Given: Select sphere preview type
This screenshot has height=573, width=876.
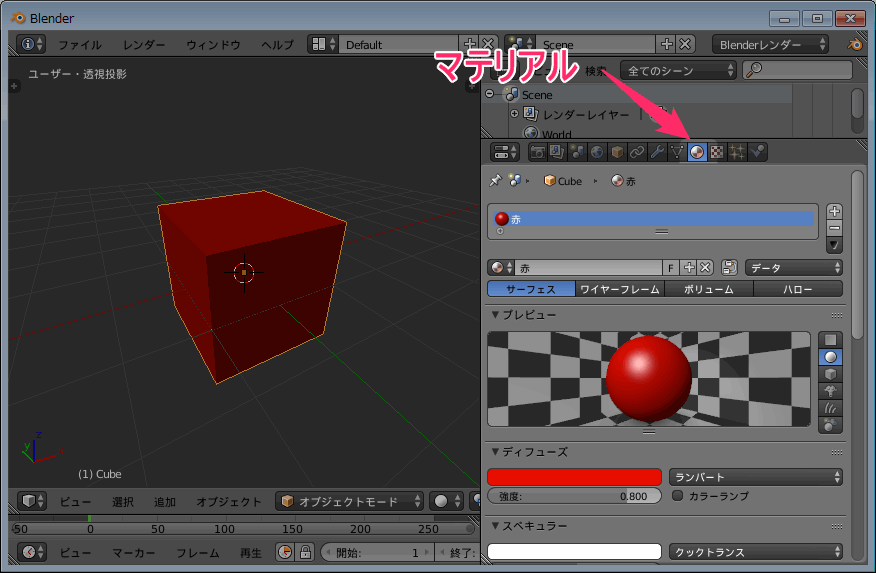Looking at the screenshot, I should pos(830,357).
